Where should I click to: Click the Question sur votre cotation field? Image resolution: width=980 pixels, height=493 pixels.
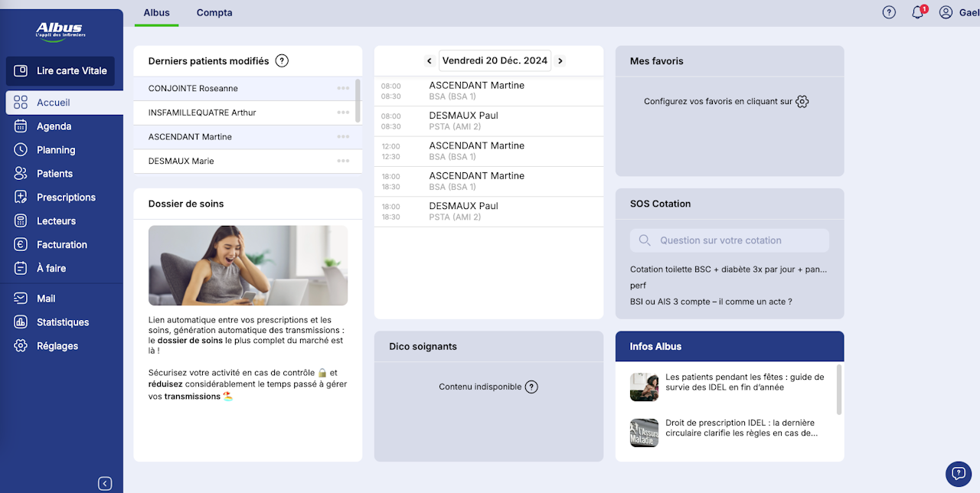[x=730, y=240]
